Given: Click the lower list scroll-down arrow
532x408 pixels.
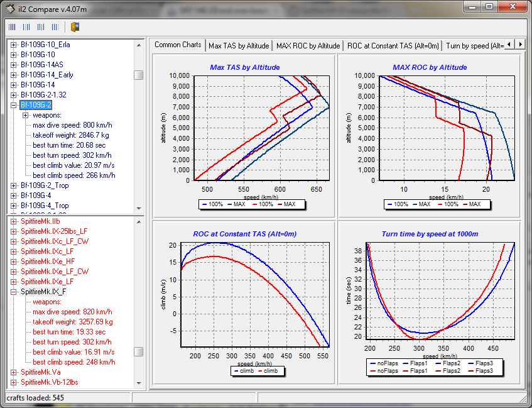Looking at the screenshot, I should 139,383.
